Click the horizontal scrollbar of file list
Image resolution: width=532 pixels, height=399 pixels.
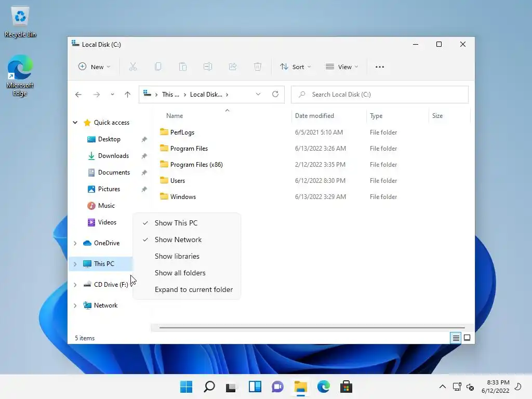pyautogui.click(x=312, y=328)
